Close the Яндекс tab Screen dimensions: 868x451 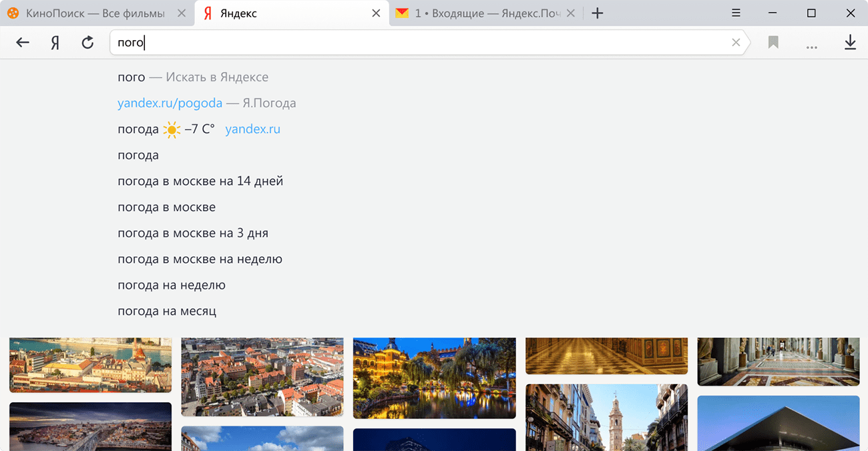coord(377,13)
